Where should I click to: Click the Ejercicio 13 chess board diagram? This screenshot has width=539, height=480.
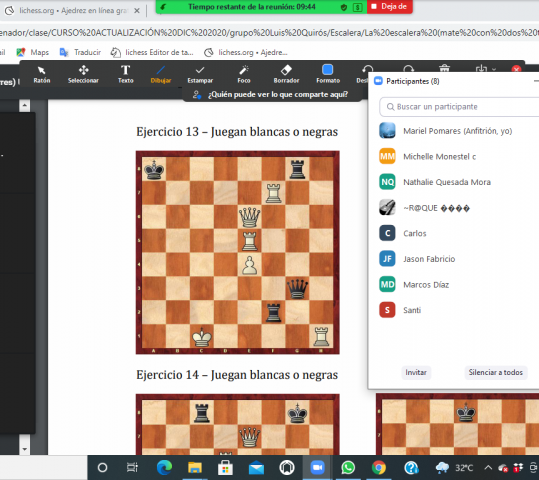pos(238,252)
